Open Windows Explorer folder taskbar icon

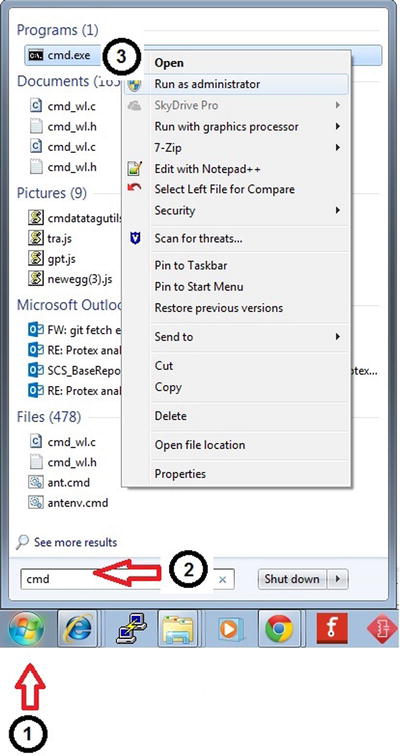[x=177, y=629]
